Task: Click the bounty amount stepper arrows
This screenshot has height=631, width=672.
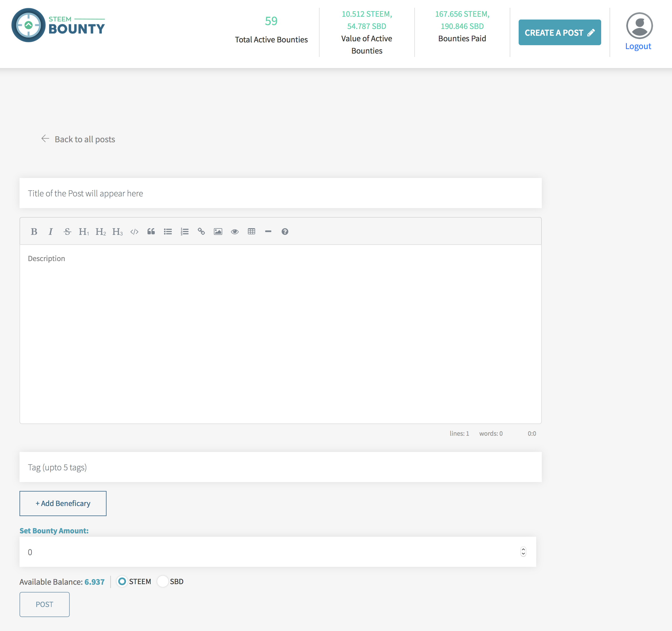Action: pos(523,551)
